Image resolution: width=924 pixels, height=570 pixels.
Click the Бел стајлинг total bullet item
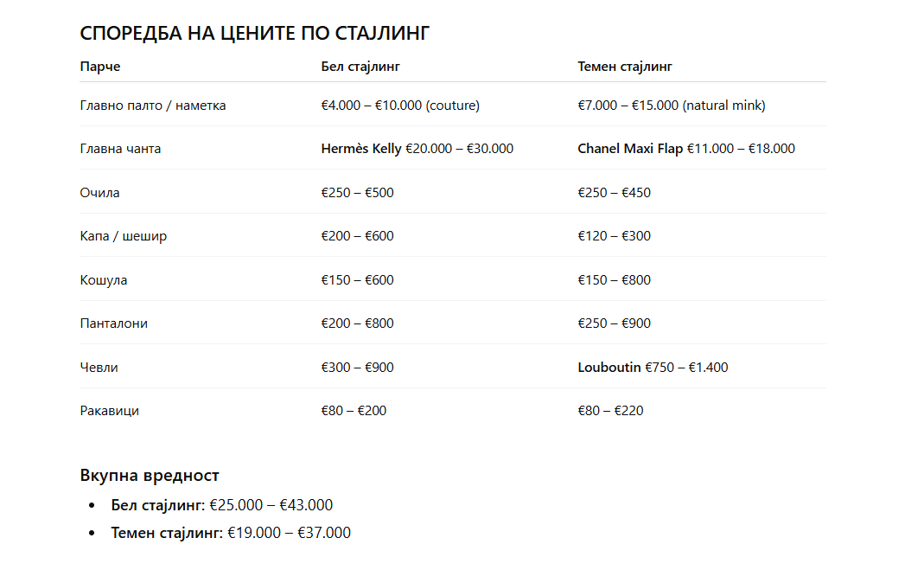222,505
